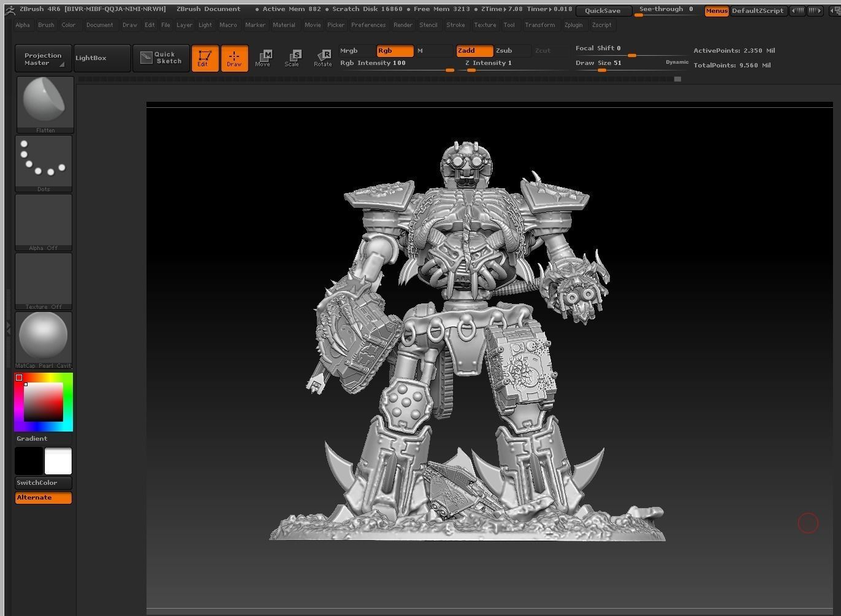Open the Marker menu
This screenshot has width=841, height=616.
point(256,25)
